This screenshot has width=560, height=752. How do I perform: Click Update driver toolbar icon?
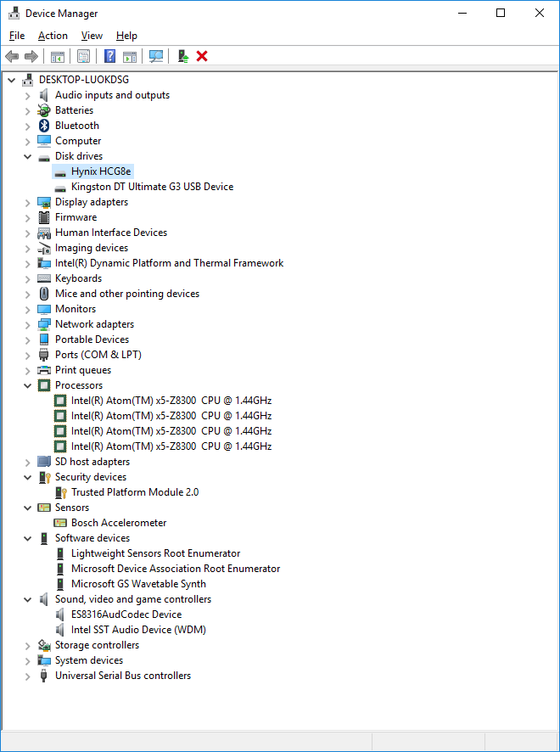click(x=183, y=57)
